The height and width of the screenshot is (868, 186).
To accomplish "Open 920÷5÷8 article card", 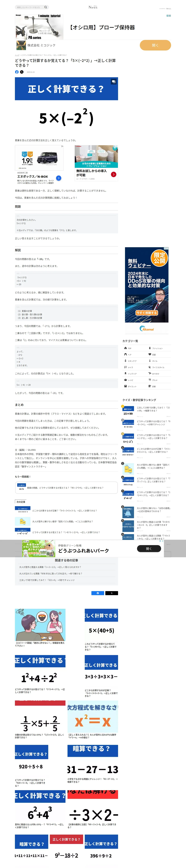I will pyautogui.click(x=31, y=766).
